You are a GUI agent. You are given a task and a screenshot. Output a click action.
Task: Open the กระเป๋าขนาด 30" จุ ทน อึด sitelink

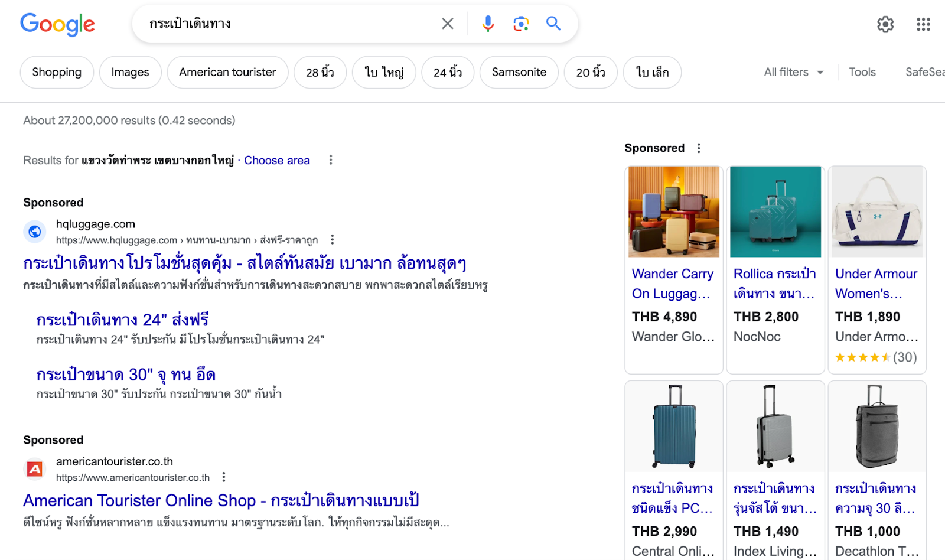click(126, 375)
